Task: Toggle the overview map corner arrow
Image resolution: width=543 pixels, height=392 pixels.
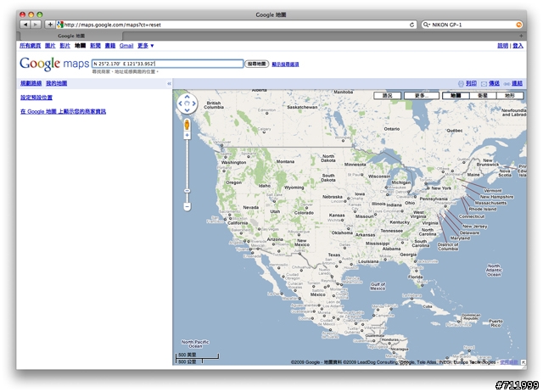Action: tap(523, 361)
